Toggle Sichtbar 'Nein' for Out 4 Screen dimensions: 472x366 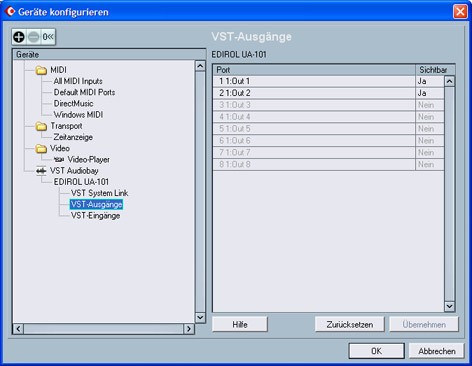430,117
